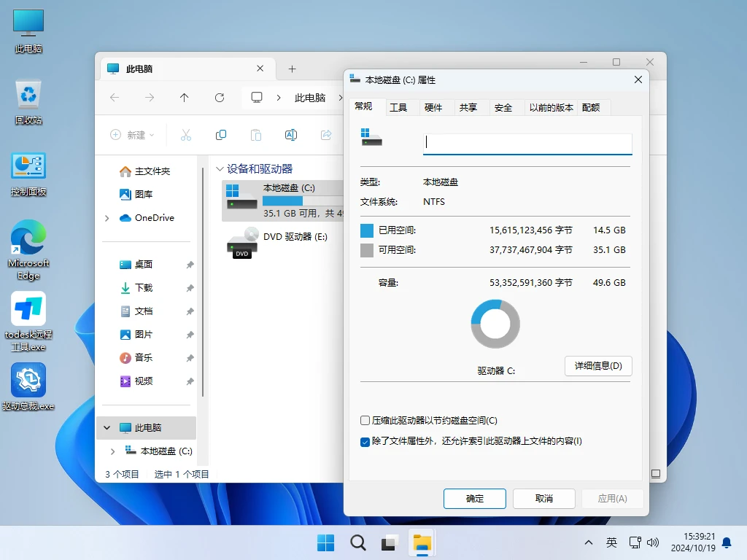Viewport: 747px width, 560px height.
Task: Expand the address bar chevron before 此电脑
Action: (279, 98)
